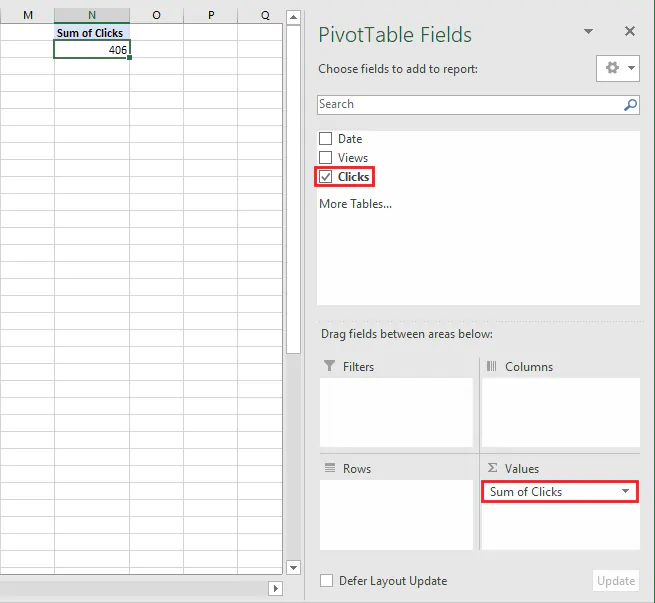Click the More Tables link
The width and height of the screenshot is (655, 603).
point(355,204)
